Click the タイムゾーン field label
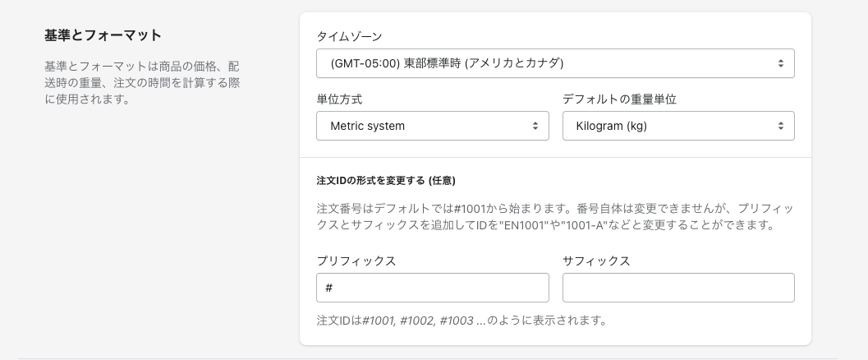The width and height of the screenshot is (868, 360). tap(349, 37)
